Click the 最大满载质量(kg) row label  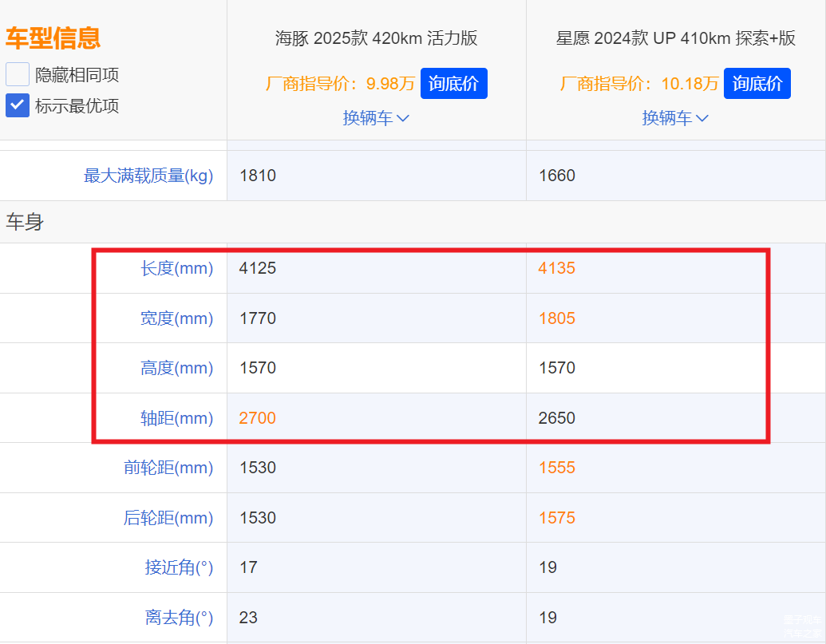click(x=148, y=176)
